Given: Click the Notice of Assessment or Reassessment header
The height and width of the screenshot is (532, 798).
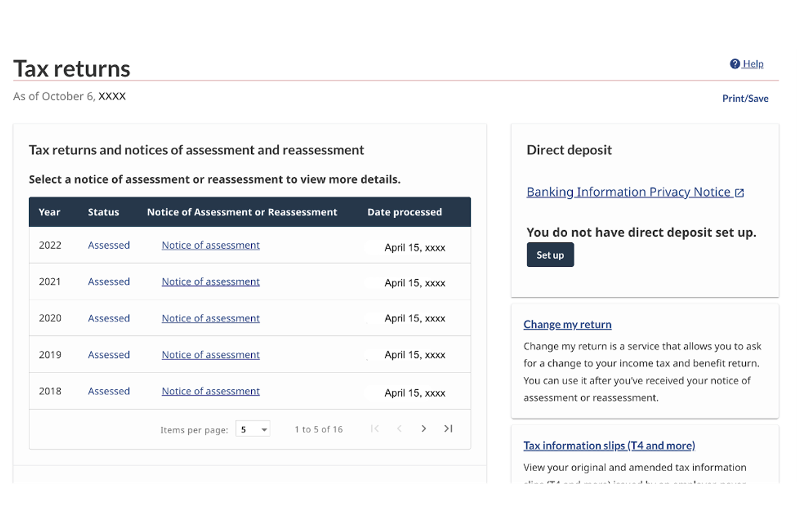Looking at the screenshot, I should tap(242, 212).
